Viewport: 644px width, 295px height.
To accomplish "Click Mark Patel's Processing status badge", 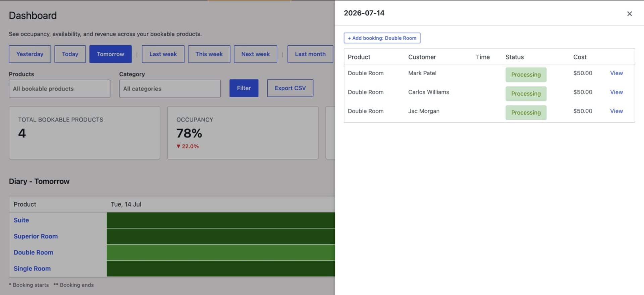I will 526,75.
